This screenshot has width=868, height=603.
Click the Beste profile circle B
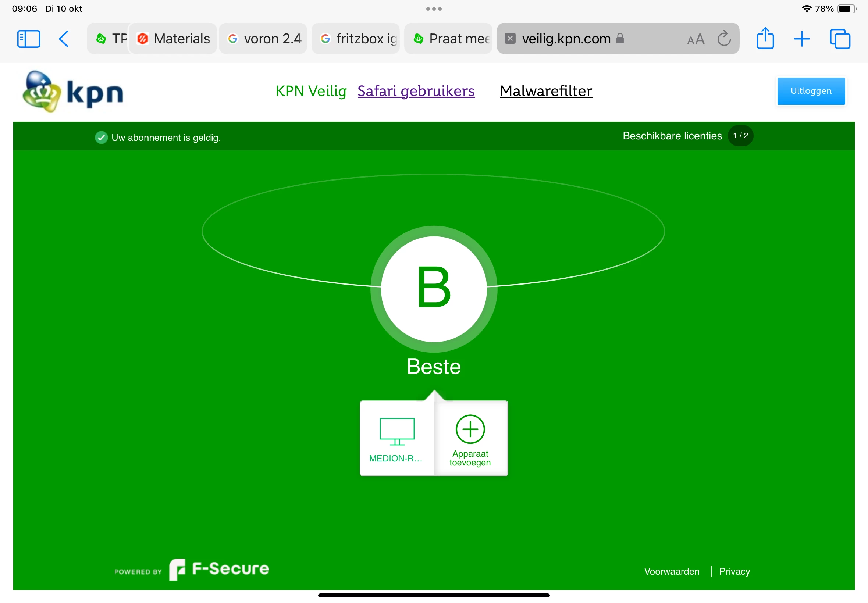click(x=433, y=289)
